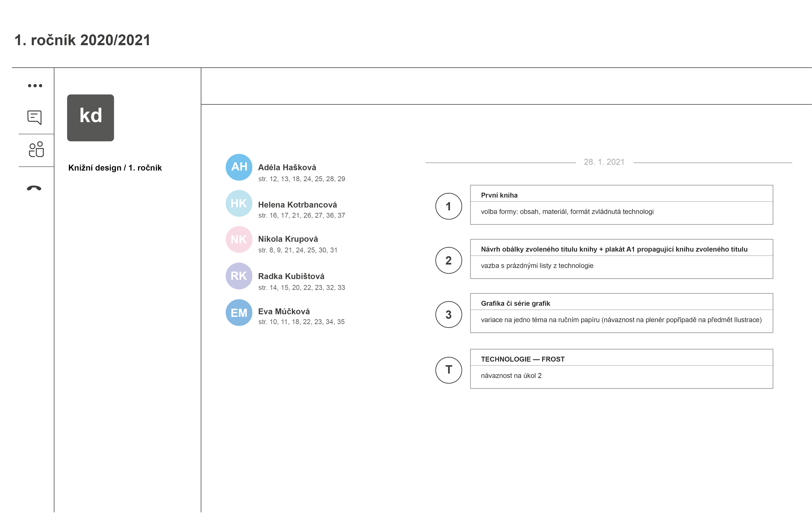Open Helena Kotrbancová name
Viewport: 812px width, 522px height.
298,205
